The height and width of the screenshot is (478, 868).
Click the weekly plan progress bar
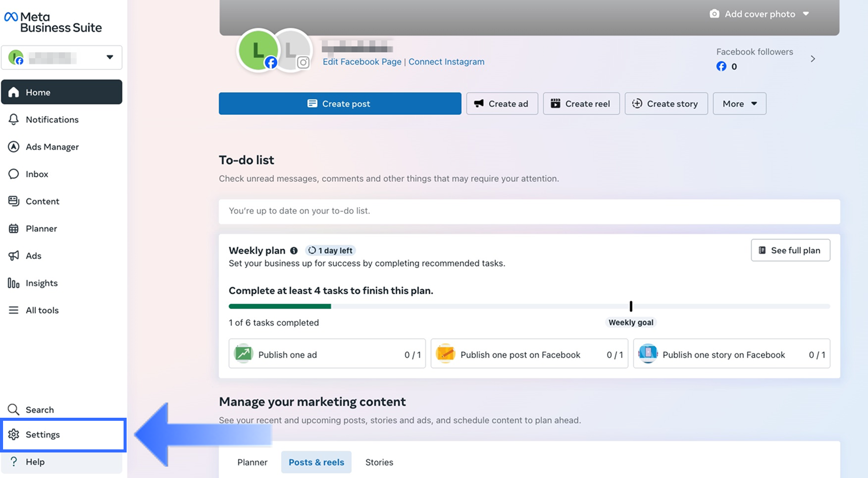(x=529, y=306)
